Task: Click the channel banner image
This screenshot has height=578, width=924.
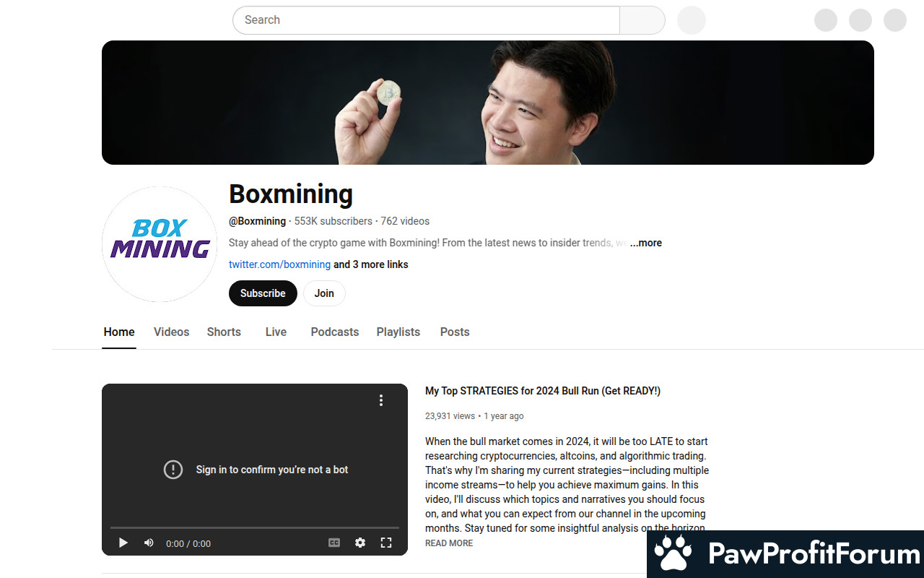Action: 488,103
